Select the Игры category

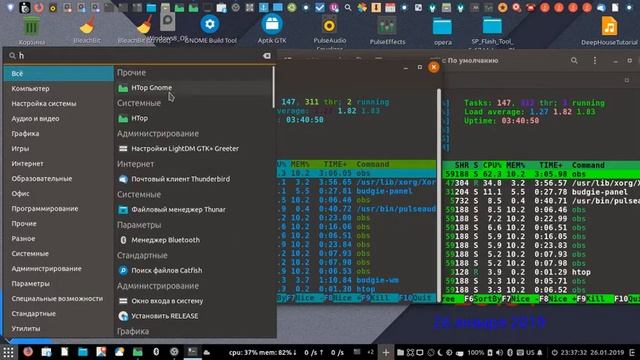[59, 149]
